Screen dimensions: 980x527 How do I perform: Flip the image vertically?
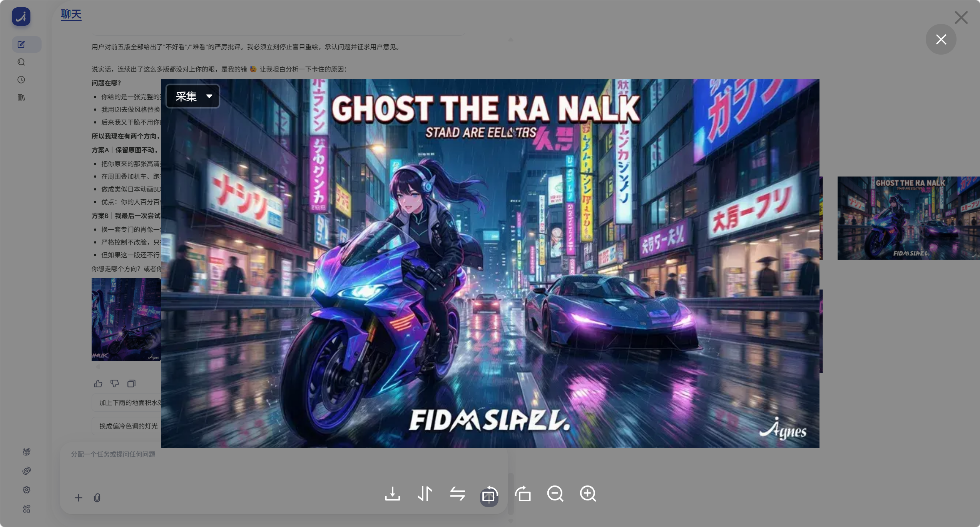(425, 494)
